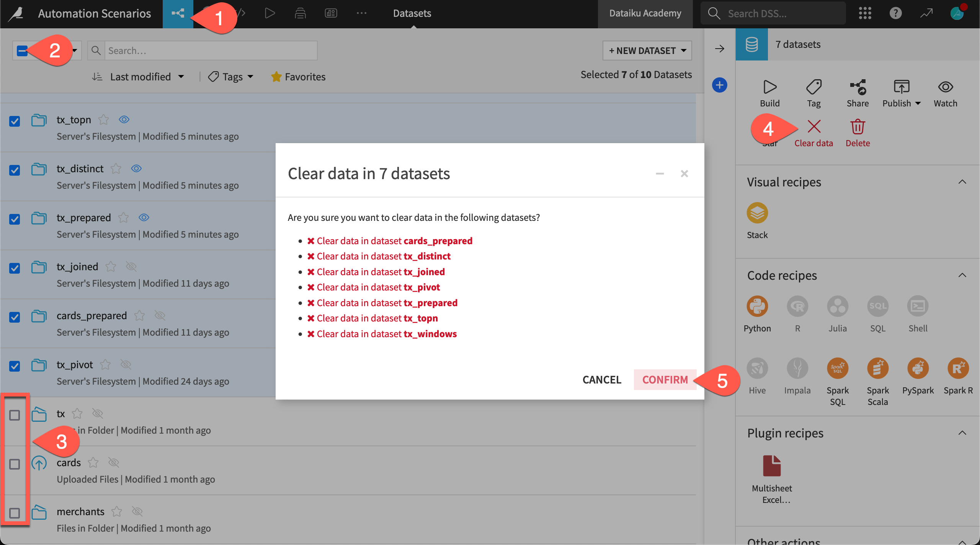Filter by Favorites
This screenshot has width=980, height=545.
pos(298,77)
